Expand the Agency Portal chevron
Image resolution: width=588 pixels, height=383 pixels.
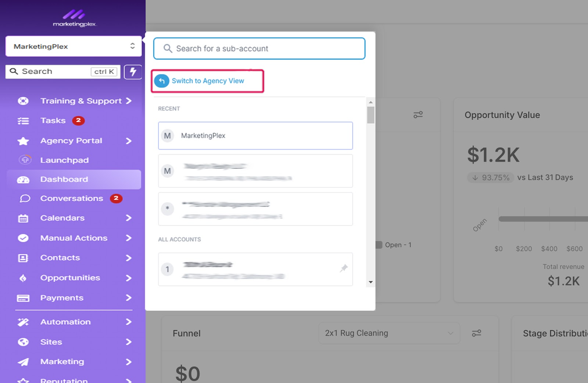pos(129,141)
